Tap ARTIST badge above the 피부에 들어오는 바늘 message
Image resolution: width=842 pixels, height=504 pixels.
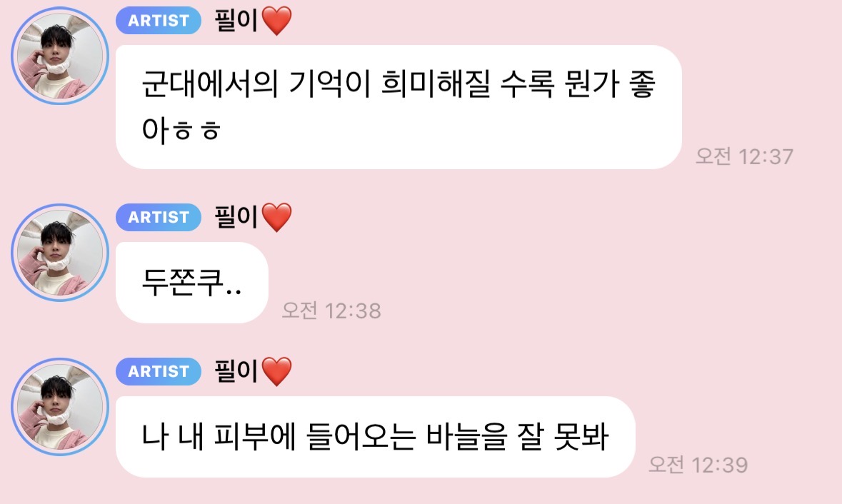[159, 371]
